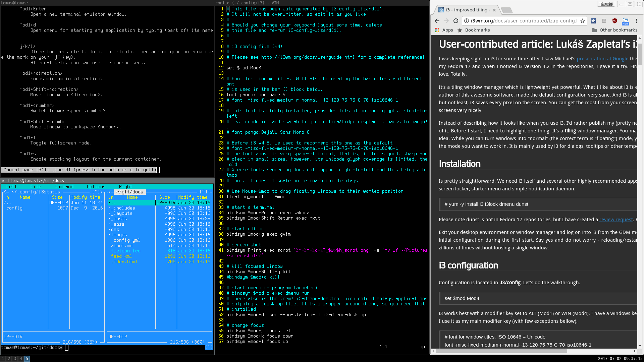Open the blue star extension icon
Image resolution: width=644 pixels, height=362 pixels.
pos(593,21)
